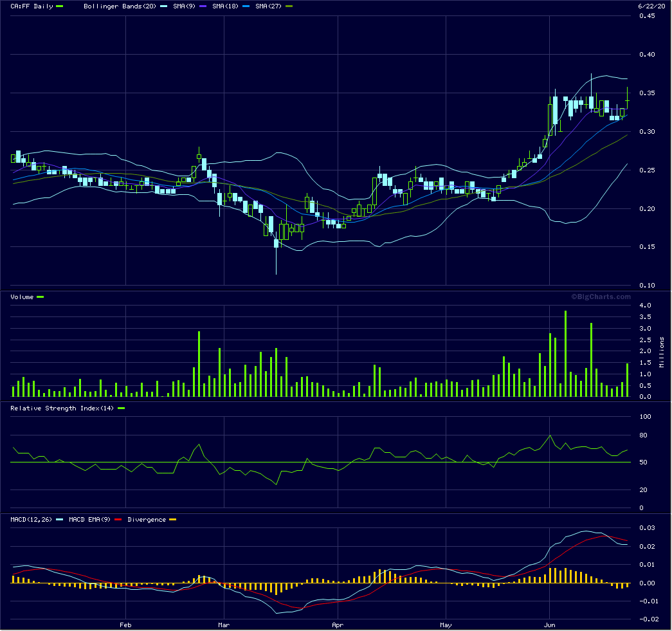Click the 2.5 volume axis label

click(646, 340)
